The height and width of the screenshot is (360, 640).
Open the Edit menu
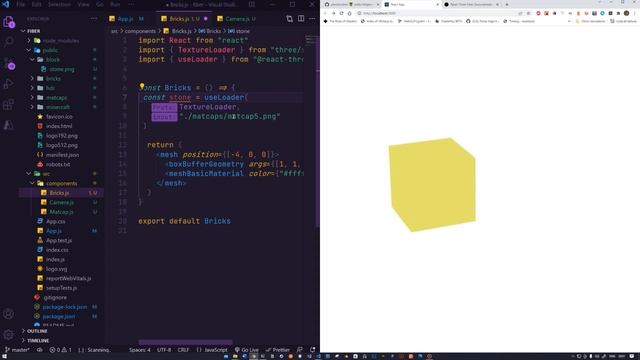click(36, 4)
